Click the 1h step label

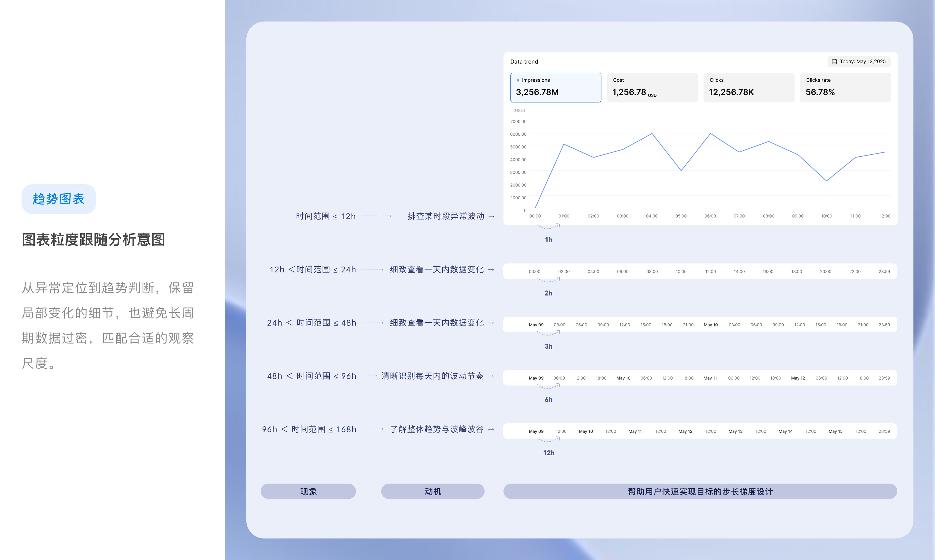tap(548, 240)
